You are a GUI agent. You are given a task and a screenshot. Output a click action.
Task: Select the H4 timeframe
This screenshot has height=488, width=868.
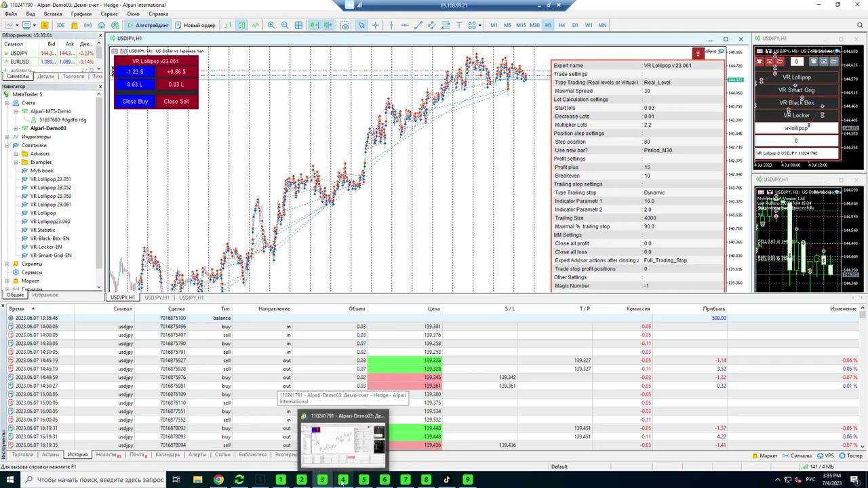[x=561, y=25]
